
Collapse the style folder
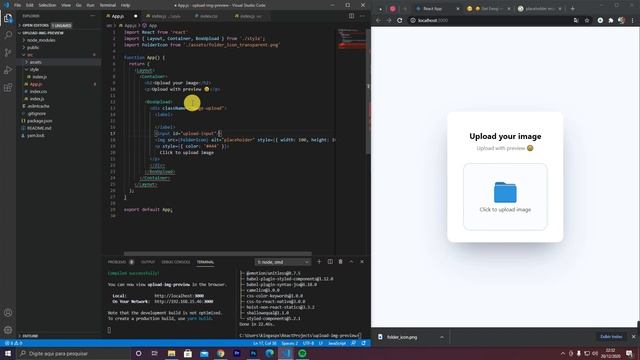pyautogui.click(x=33, y=69)
